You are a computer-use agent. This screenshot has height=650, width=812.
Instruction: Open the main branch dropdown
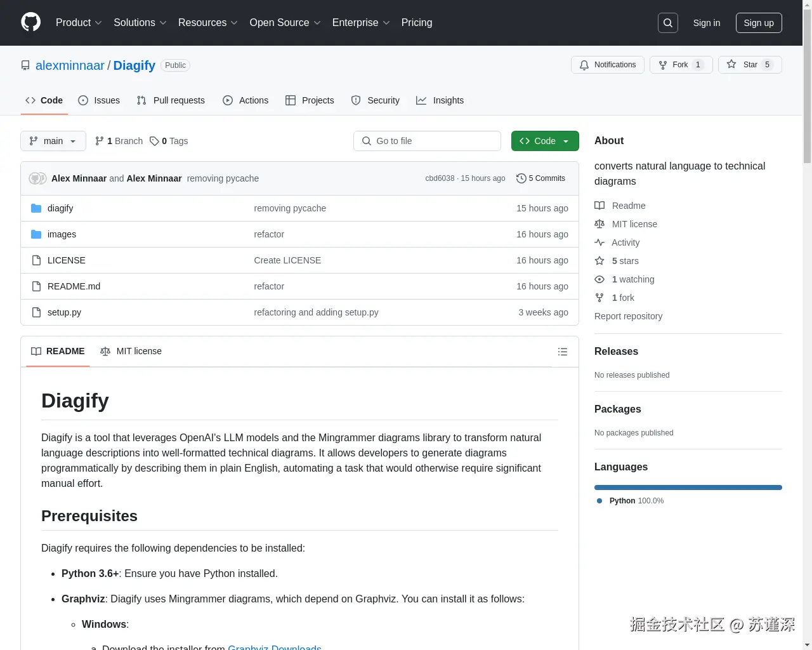tap(53, 141)
